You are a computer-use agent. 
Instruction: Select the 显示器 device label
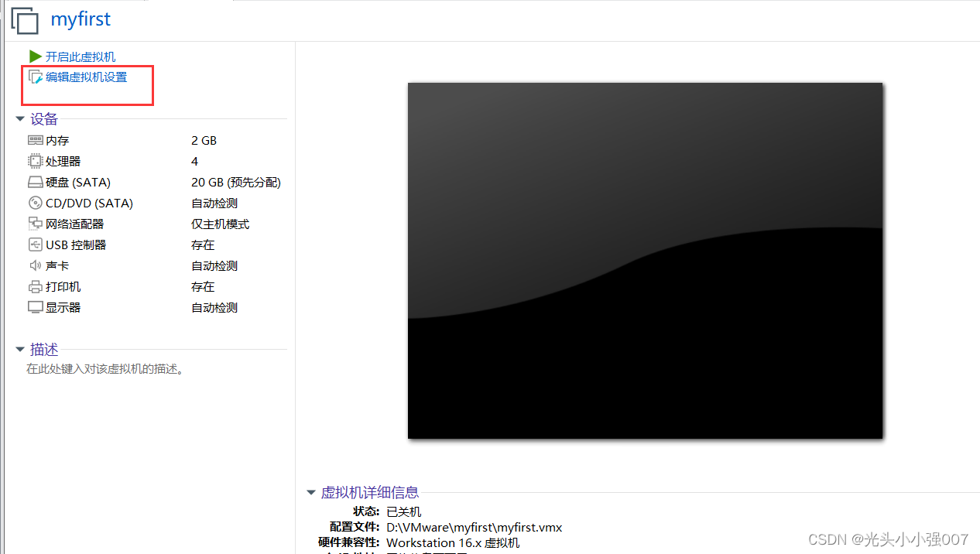point(63,307)
